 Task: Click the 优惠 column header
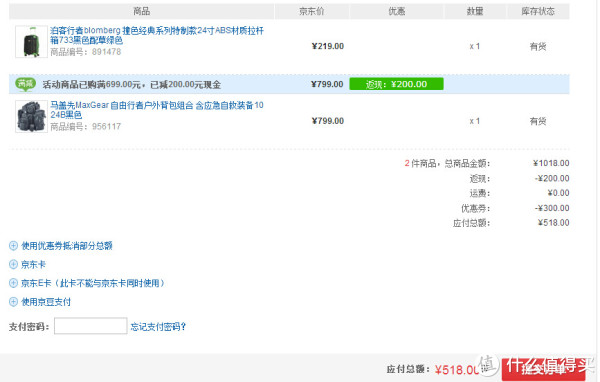[x=396, y=11]
